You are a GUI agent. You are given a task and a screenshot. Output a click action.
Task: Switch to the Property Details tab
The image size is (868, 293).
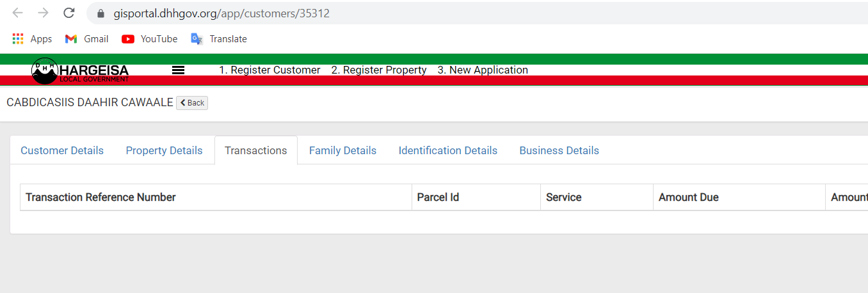coord(164,151)
